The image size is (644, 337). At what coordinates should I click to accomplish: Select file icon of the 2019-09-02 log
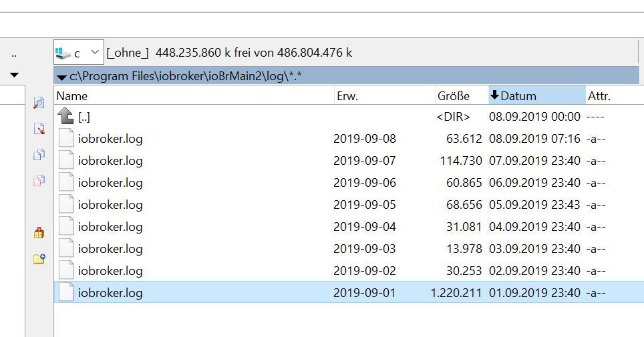(x=65, y=270)
